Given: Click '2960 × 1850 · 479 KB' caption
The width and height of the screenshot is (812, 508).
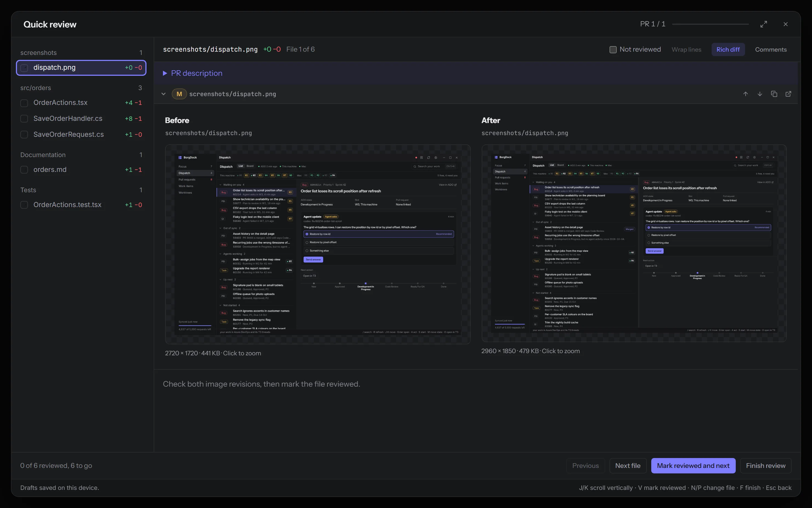Looking at the screenshot, I should click(510, 351).
